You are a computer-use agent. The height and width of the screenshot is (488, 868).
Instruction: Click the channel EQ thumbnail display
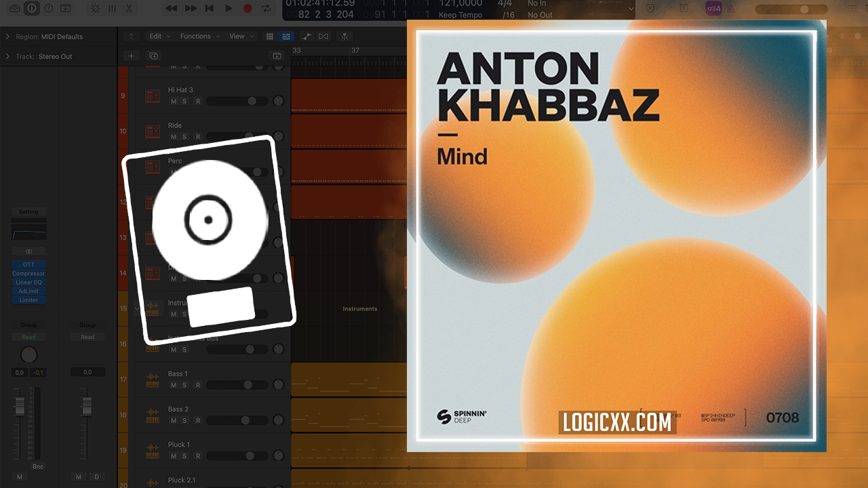[28, 230]
